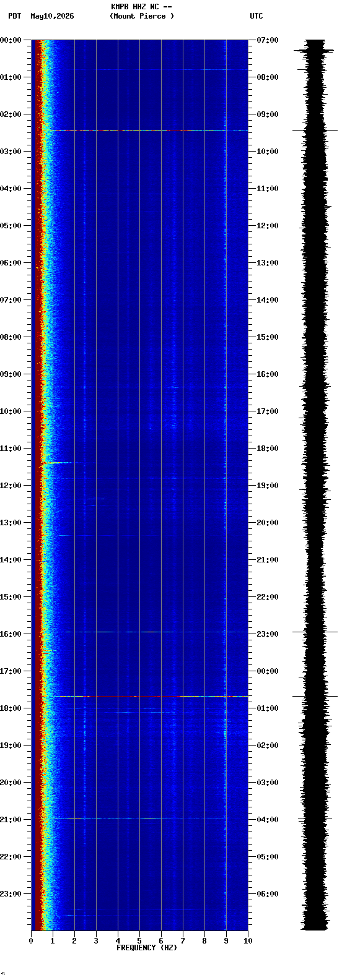Click frequency axis tick label "2"

click(74, 941)
